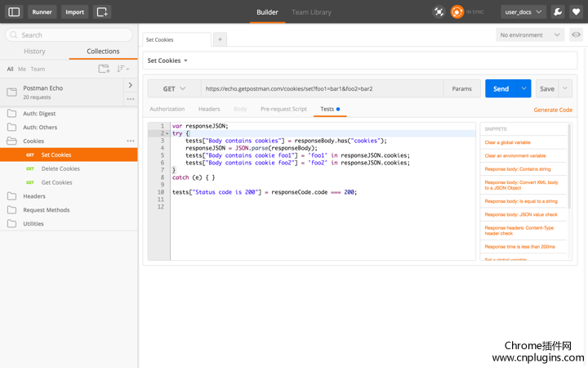This screenshot has height=368, width=588.
Task: Insert Response body: JSON value check snippet
Action: [521, 214]
